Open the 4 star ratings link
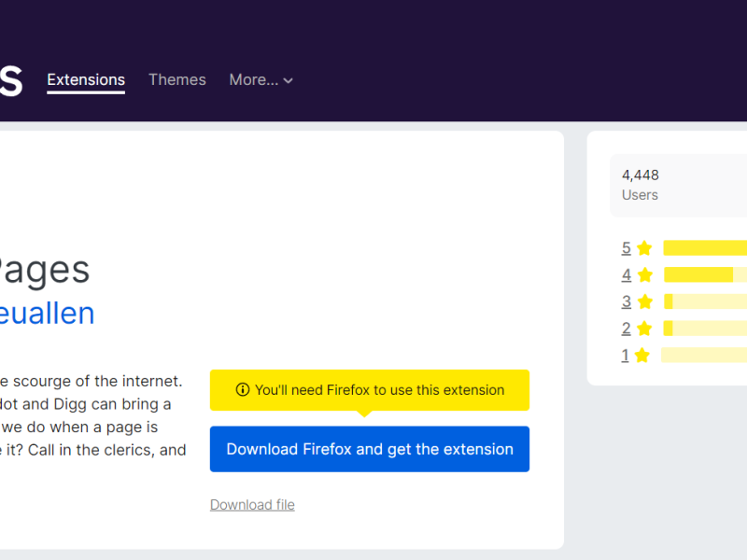 click(626, 274)
